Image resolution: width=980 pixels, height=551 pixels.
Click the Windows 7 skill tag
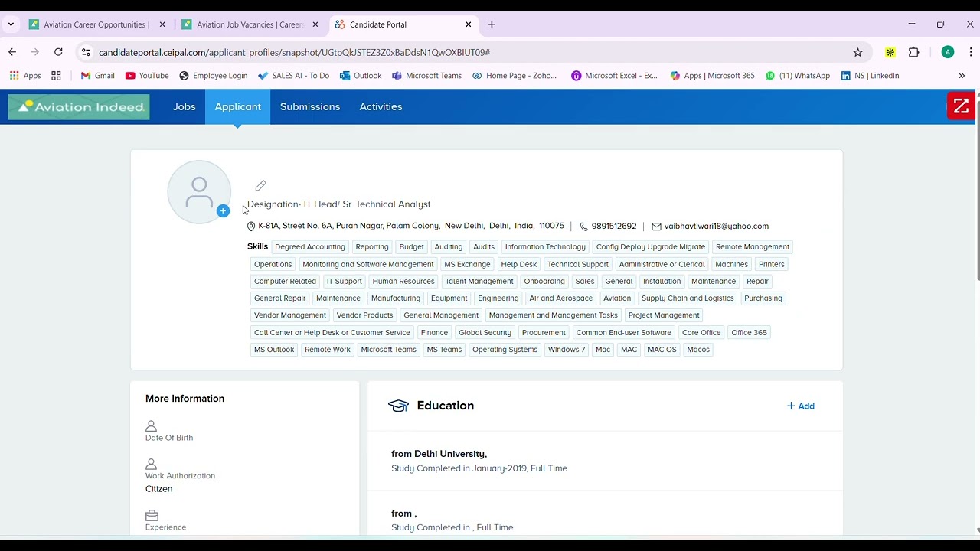[x=567, y=350]
